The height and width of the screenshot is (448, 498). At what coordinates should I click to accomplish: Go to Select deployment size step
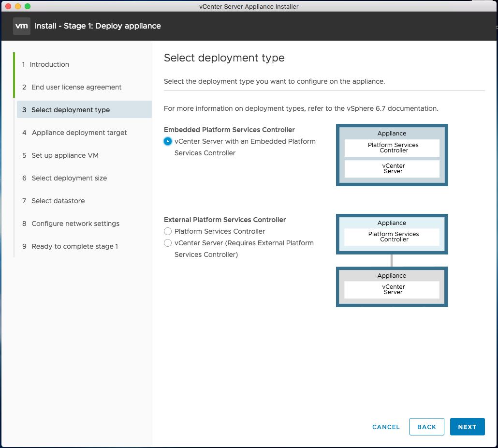[69, 178]
